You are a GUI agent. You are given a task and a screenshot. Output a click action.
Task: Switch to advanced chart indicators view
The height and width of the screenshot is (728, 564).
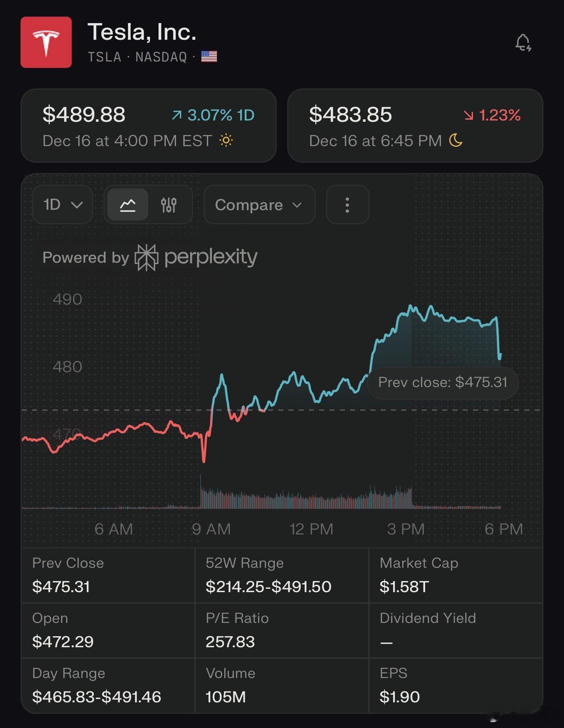click(x=169, y=205)
